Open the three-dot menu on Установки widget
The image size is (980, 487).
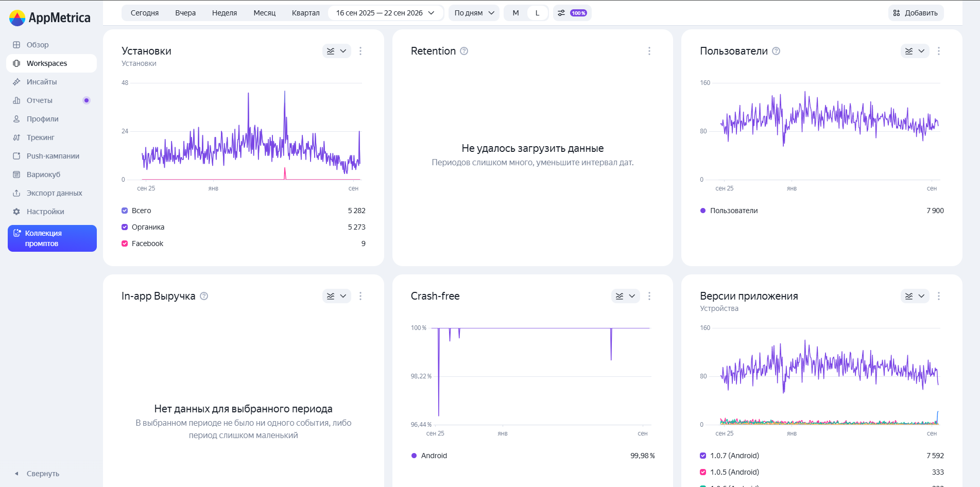tap(360, 51)
